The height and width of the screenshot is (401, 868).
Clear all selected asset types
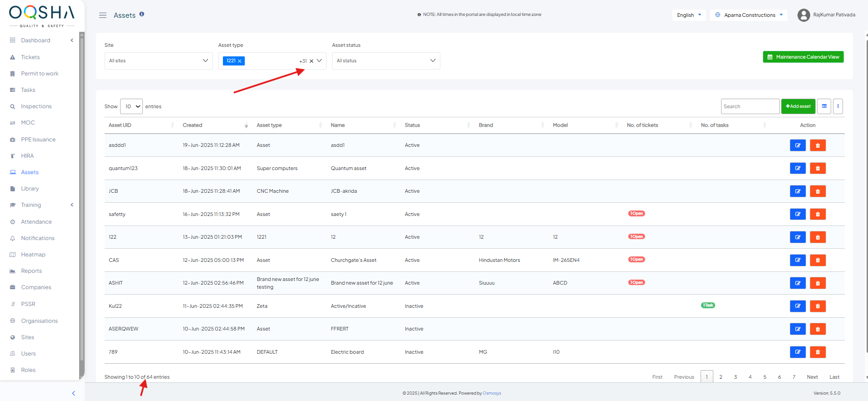tap(311, 61)
